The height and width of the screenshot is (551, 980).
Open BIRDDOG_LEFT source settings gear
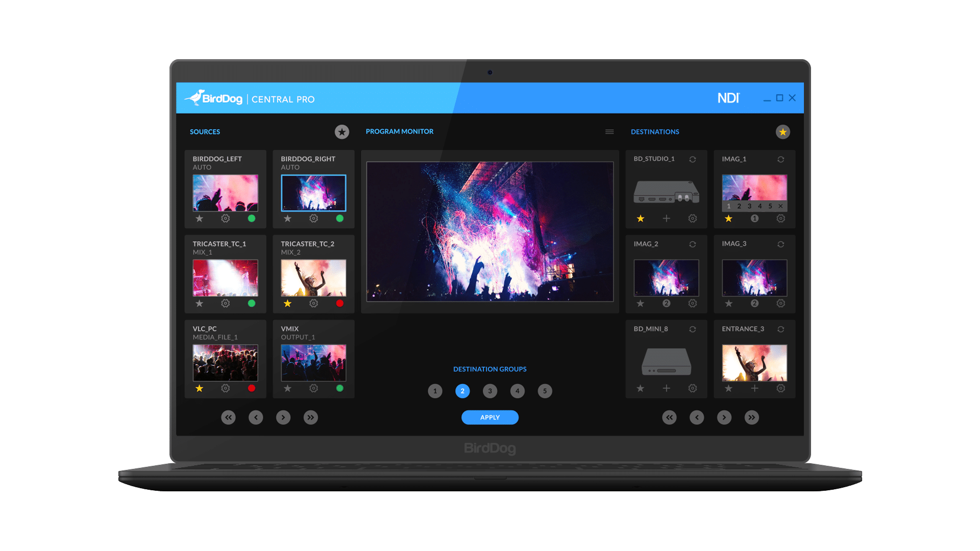tap(226, 218)
